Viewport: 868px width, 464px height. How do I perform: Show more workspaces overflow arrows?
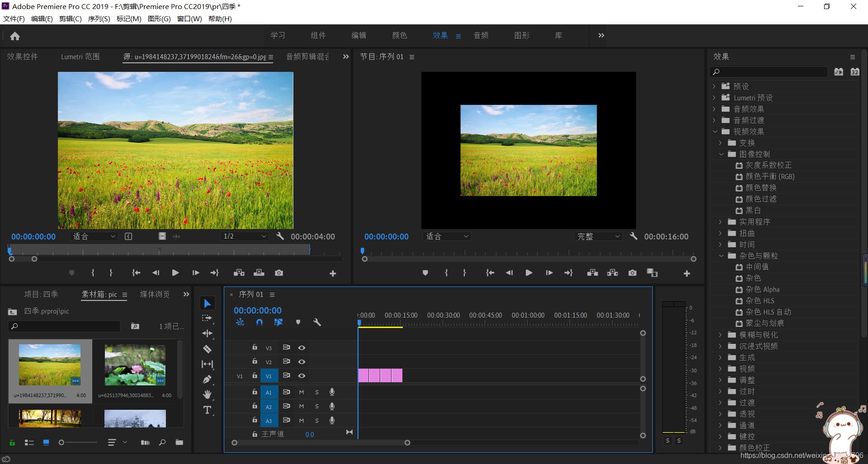[601, 35]
